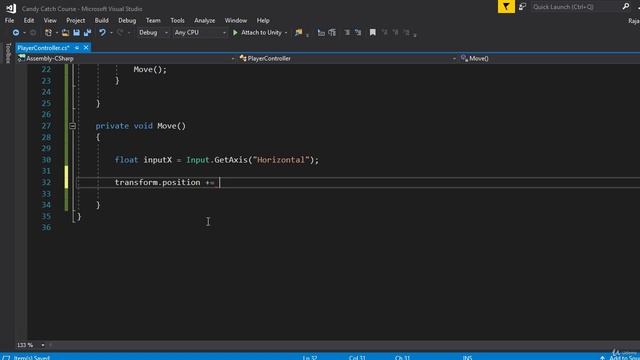Screen dimensions: 640x360
Task: Toggle bookmark with the bookmark icon
Action: tap(373, 33)
